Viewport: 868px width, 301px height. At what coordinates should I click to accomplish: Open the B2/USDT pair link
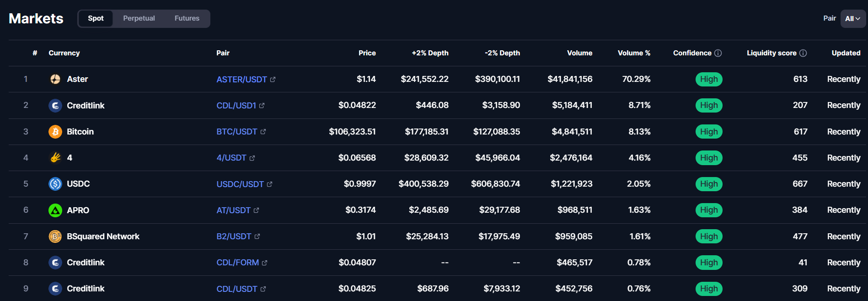(x=234, y=236)
